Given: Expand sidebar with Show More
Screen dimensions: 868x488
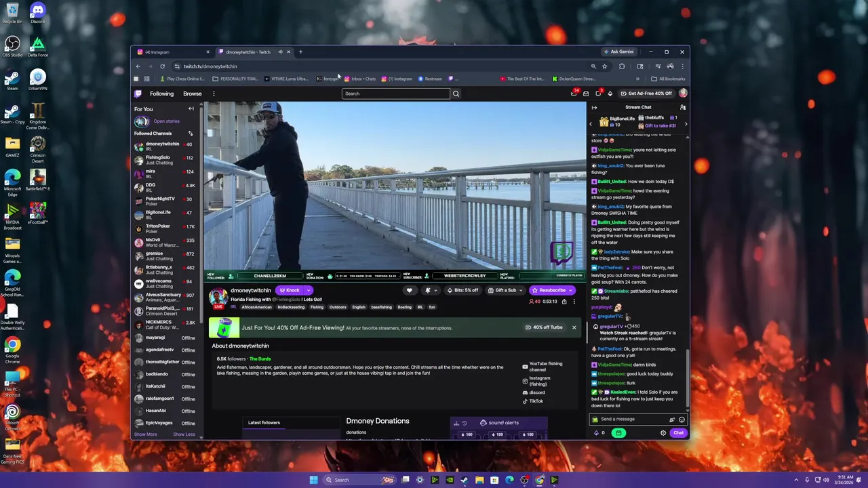Looking at the screenshot, I should [146, 434].
